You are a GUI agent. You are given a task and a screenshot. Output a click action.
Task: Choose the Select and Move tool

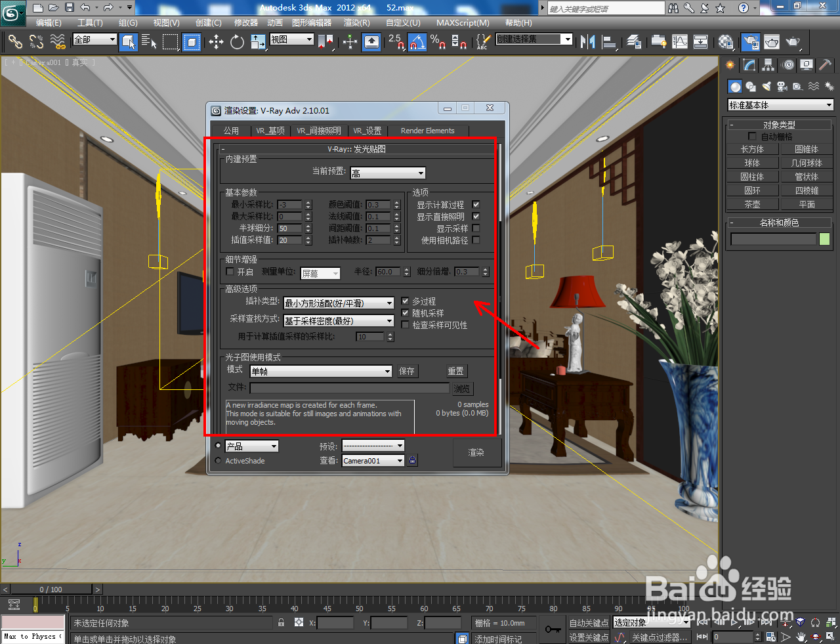click(216, 42)
